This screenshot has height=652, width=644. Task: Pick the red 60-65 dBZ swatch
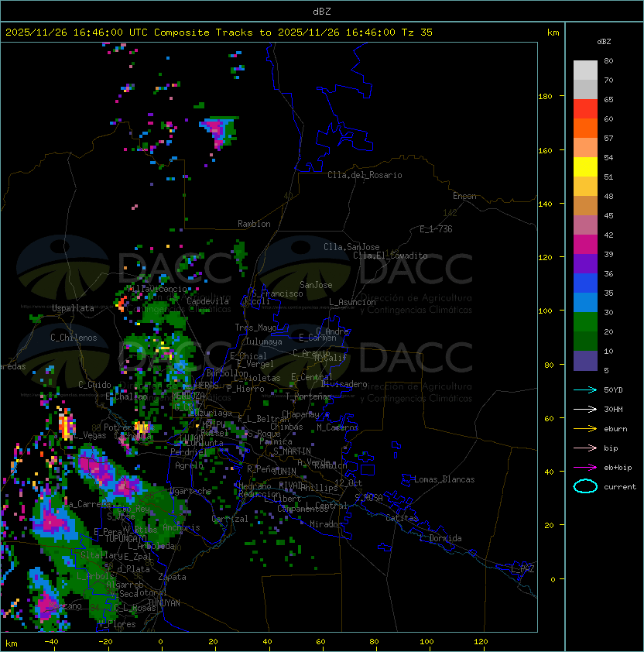585,109
